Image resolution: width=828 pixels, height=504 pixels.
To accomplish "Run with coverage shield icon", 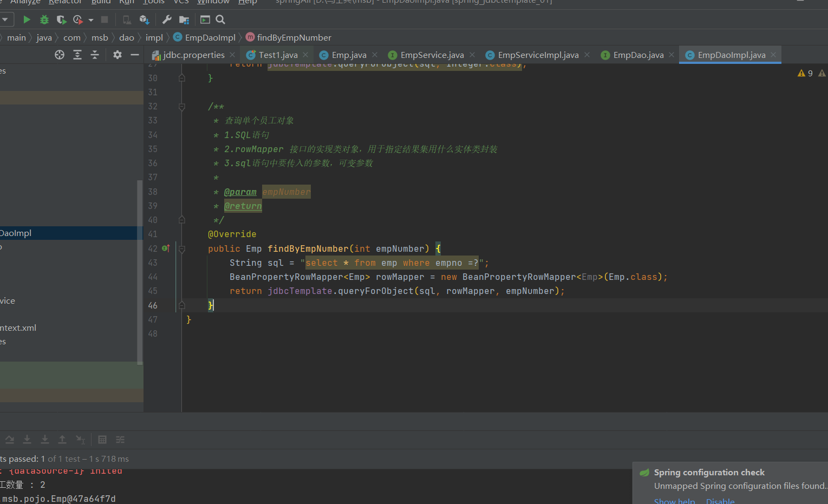I will tap(61, 19).
